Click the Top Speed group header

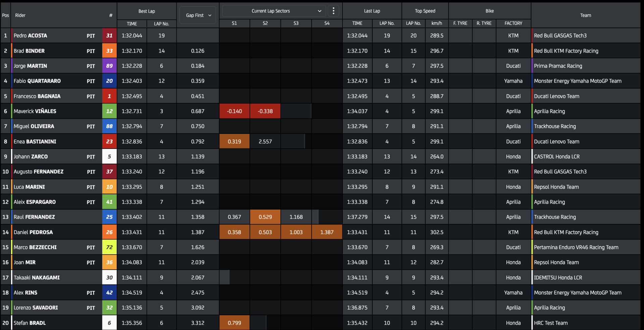425,11
